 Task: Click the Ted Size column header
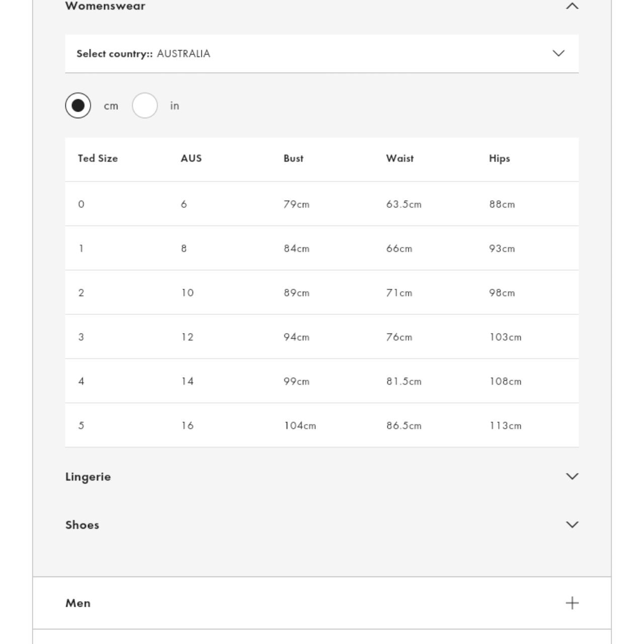pyautogui.click(x=98, y=158)
